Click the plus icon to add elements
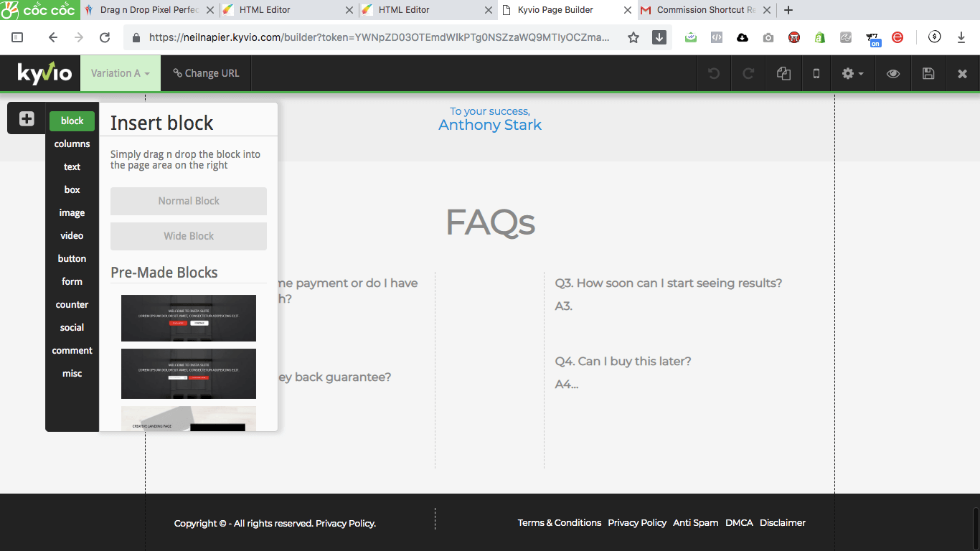Viewport: 980px width, 551px height. [x=27, y=119]
